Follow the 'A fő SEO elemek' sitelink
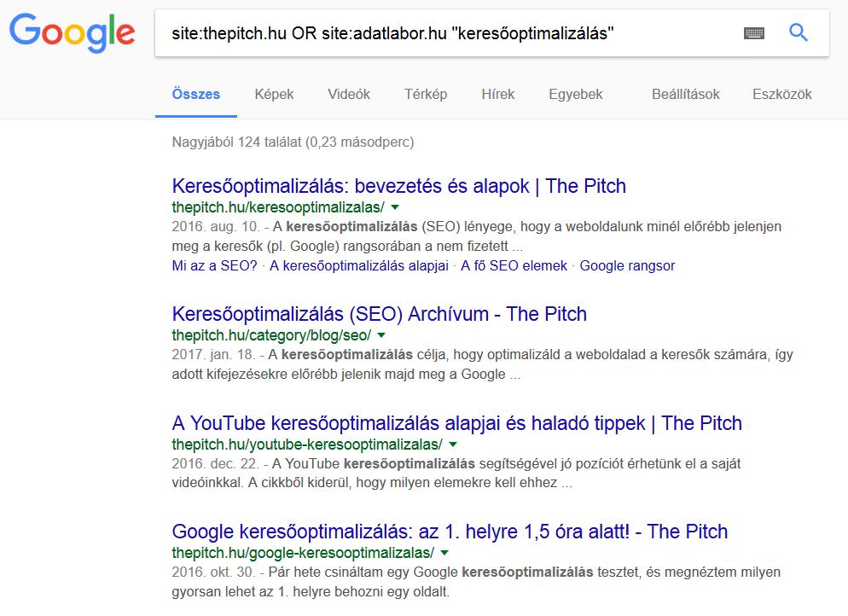Screen dimensions: 848x616 pyautogui.click(x=514, y=265)
